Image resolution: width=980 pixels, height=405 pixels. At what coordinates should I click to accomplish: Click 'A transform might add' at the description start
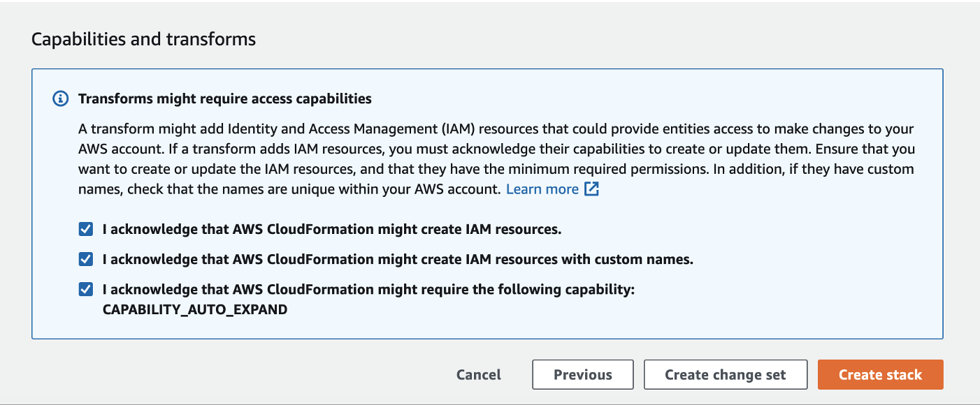tap(139, 129)
